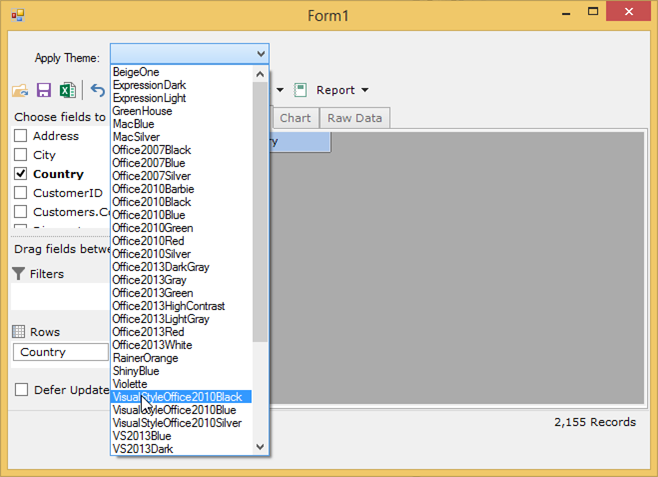Click the Open file folder icon
The height and width of the screenshot is (477, 658).
pos(19,91)
